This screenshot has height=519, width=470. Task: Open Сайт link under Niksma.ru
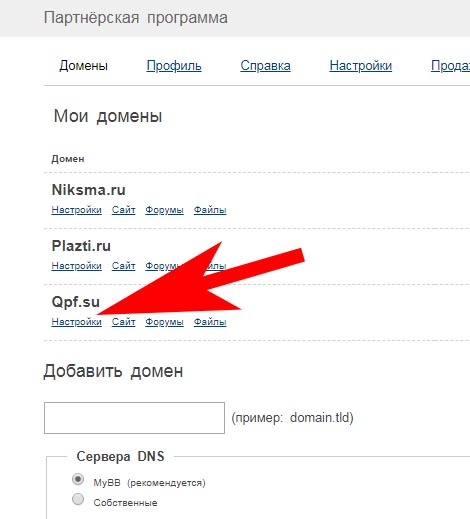point(123,210)
